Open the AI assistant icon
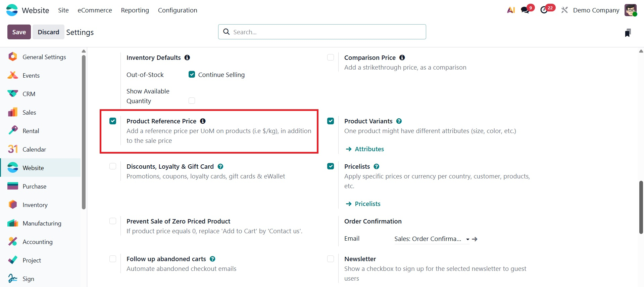The height and width of the screenshot is (287, 644). click(511, 10)
